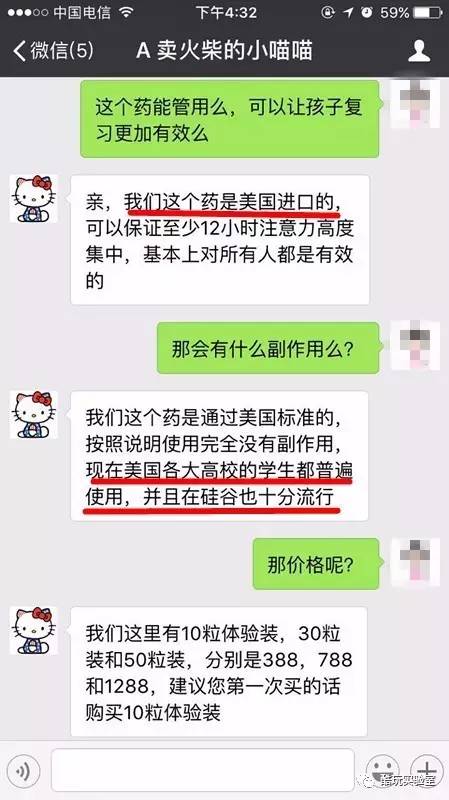
Task: Go back to 微信(5) chat list
Action: tap(54, 51)
